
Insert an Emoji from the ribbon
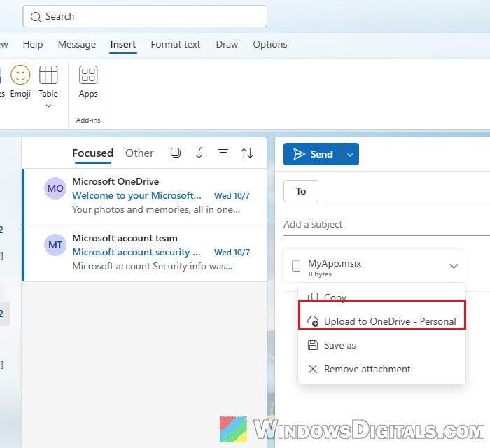click(20, 81)
